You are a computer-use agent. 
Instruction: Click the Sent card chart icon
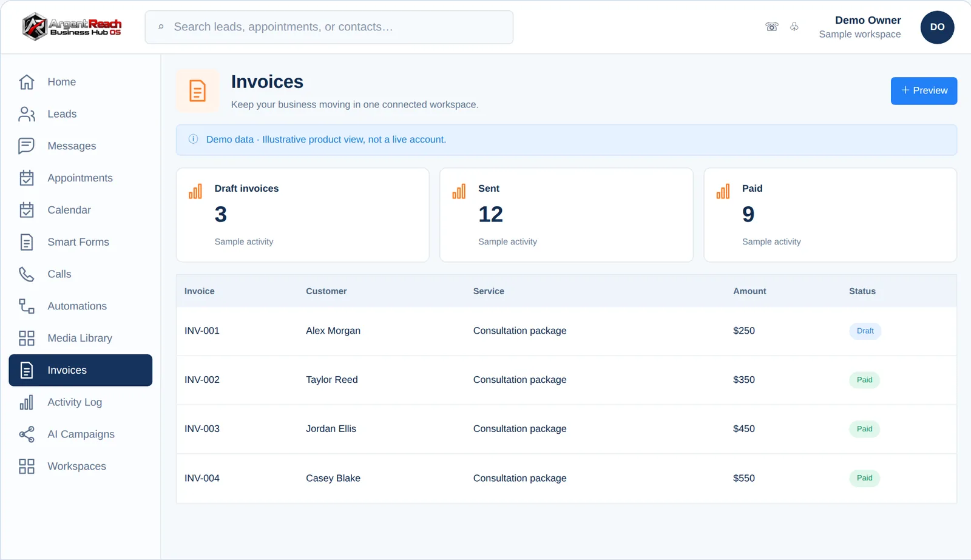459,192
